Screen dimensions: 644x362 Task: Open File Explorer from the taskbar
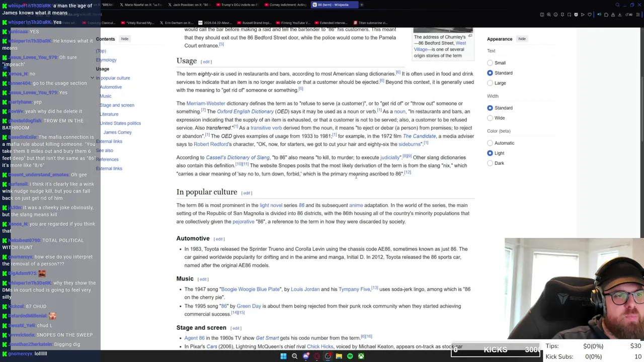[x=339, y=356]
